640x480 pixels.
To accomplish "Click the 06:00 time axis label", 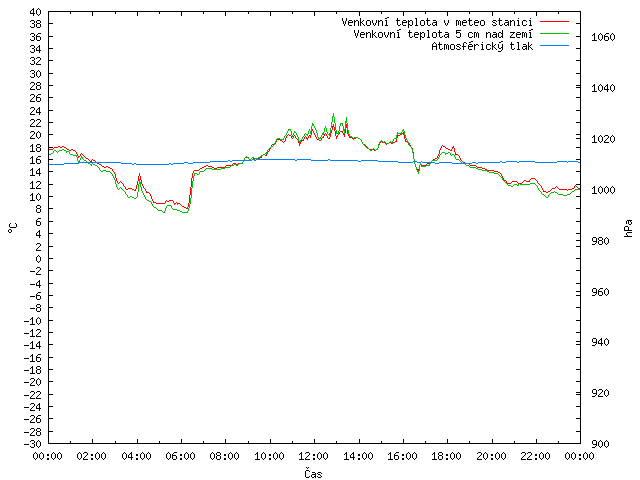I will [180, 456].
